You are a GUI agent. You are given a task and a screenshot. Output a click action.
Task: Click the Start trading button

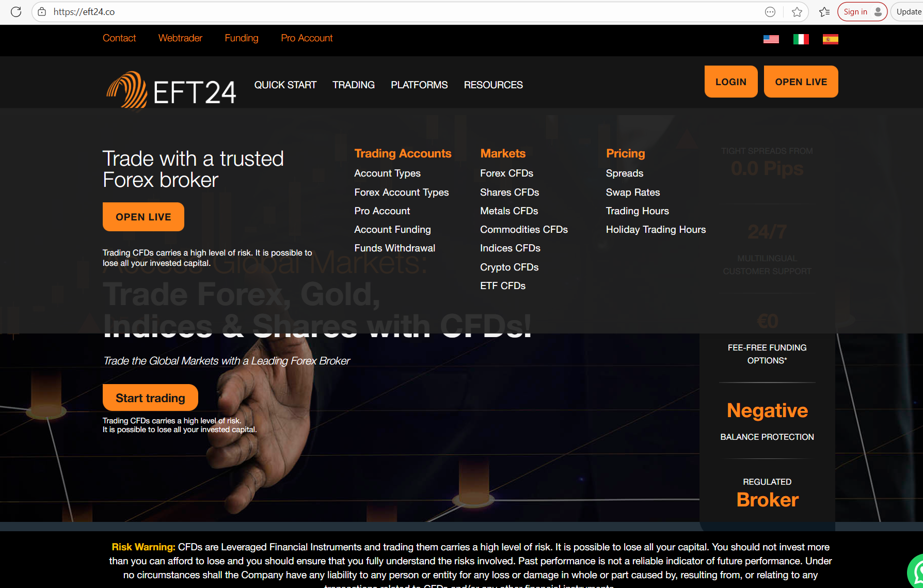pos(150,398)
